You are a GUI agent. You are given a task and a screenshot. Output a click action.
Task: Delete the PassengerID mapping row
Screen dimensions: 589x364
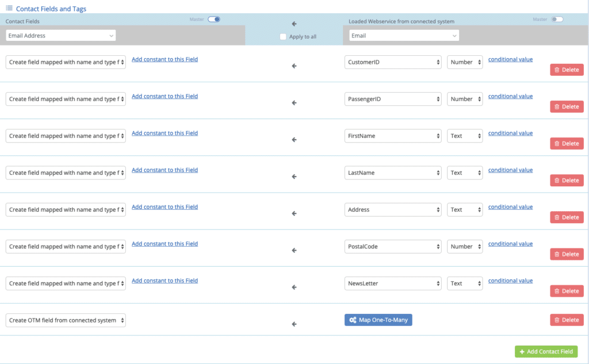[567, 107]
